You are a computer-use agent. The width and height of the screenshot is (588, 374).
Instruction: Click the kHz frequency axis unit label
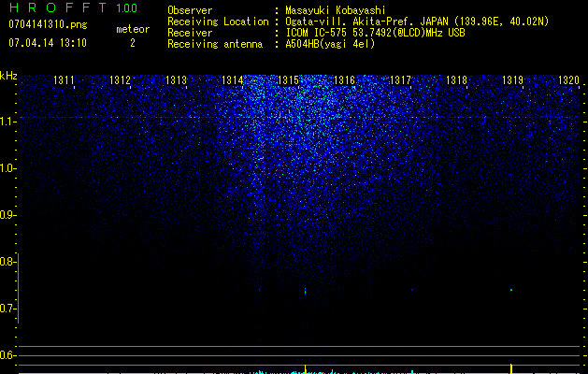8,76
